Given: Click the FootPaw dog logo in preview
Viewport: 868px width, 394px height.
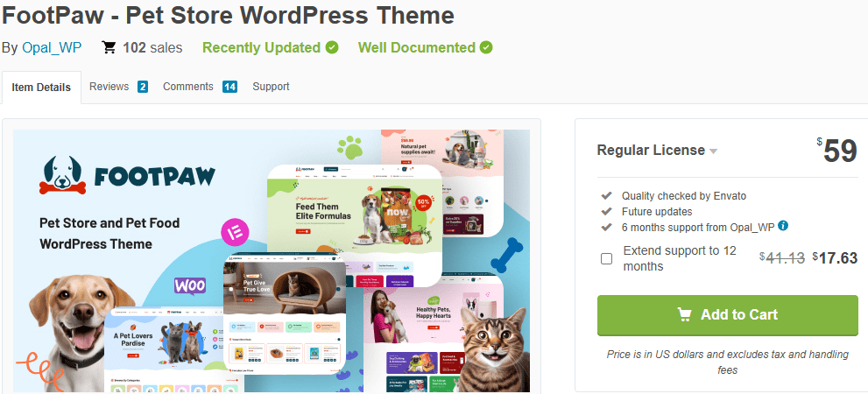Looking at the screenshot, I should click(61, 176).
